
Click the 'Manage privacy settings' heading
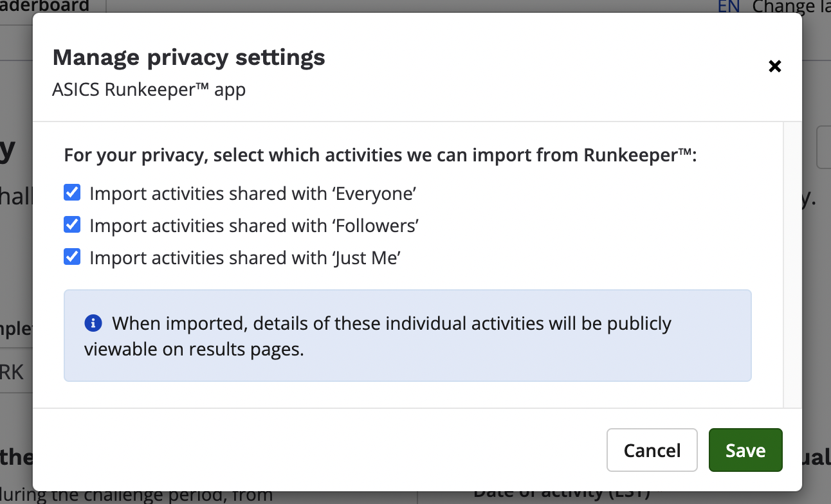pyautogui.click(x=188, y=58)
